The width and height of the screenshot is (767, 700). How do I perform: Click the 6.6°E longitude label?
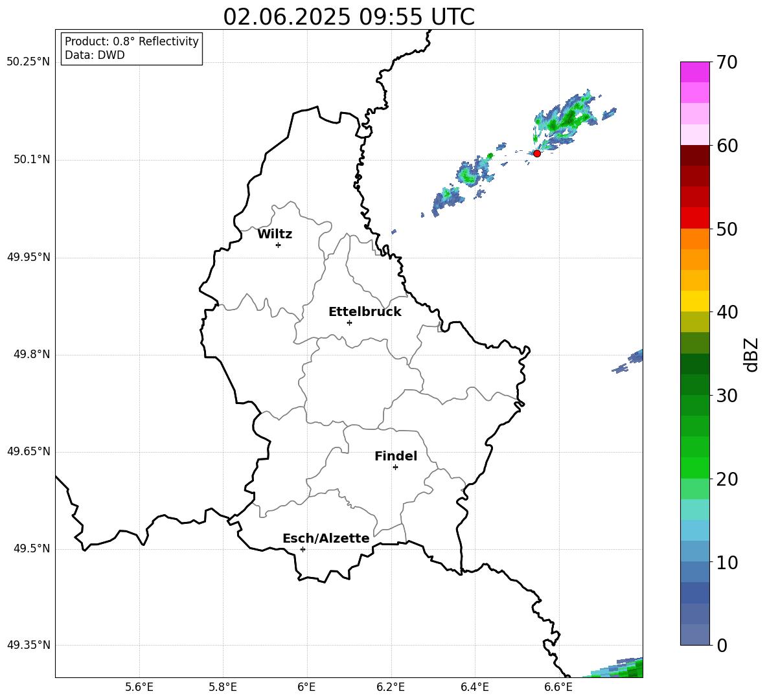tap(558, 687)
